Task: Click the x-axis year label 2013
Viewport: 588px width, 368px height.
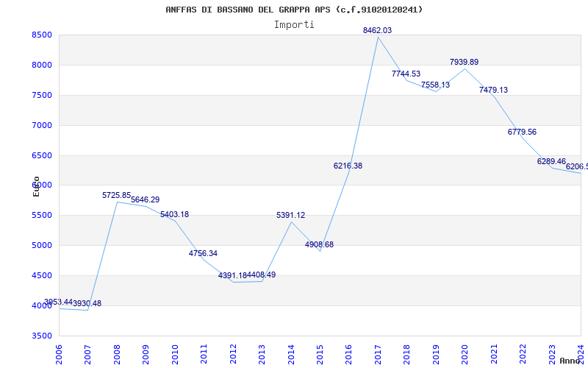Action: click(262, 354)
